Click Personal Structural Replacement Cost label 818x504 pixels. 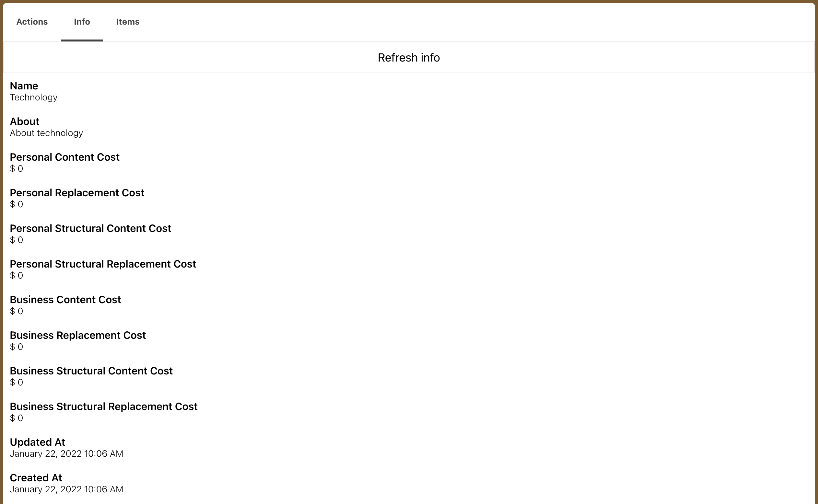[103, 264]
